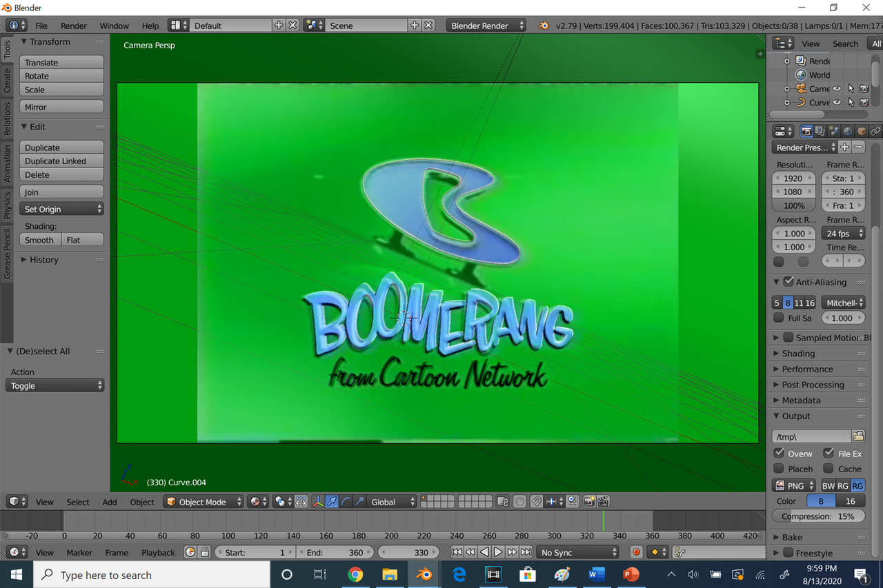Image resolution: width=883 pixels, height=588 pixels.
Task: Open the Help menu
Action: (x=150, y=26)
